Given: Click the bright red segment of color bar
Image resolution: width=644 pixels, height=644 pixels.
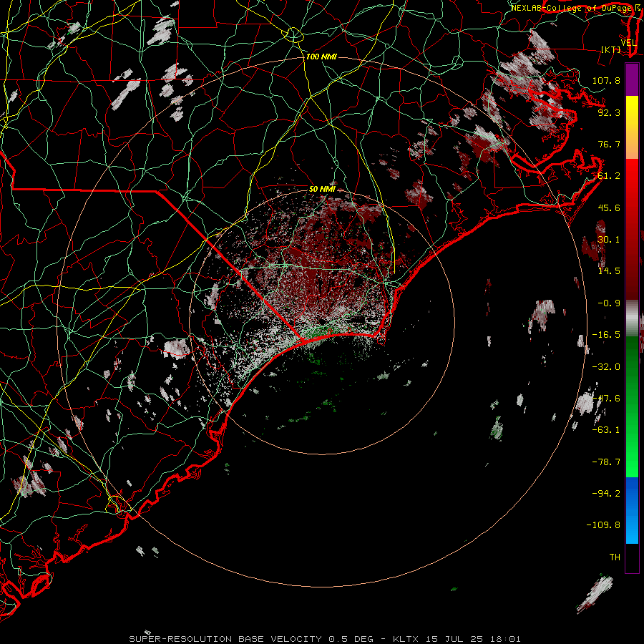Looking at the screenshot, I should tap(632, 181).
